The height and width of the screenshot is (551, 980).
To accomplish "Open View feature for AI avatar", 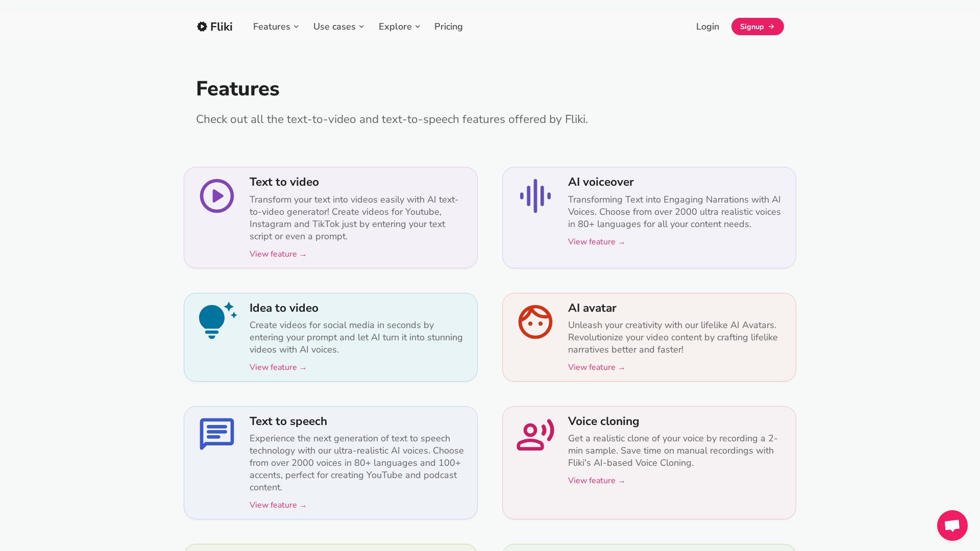I will [596, 367].
